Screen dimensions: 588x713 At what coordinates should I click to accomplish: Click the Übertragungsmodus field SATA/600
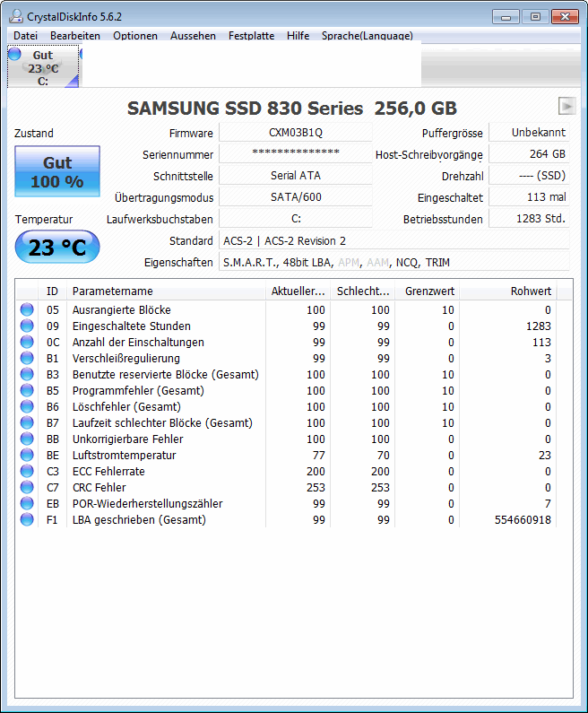[296, 197]
